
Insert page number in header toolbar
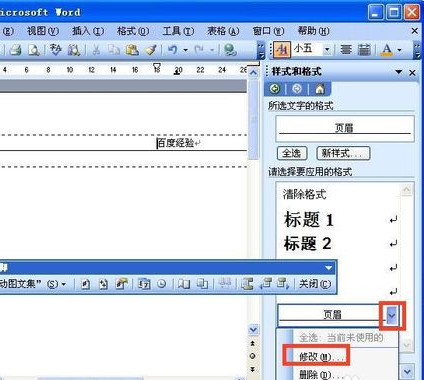[x=86, y=284]
